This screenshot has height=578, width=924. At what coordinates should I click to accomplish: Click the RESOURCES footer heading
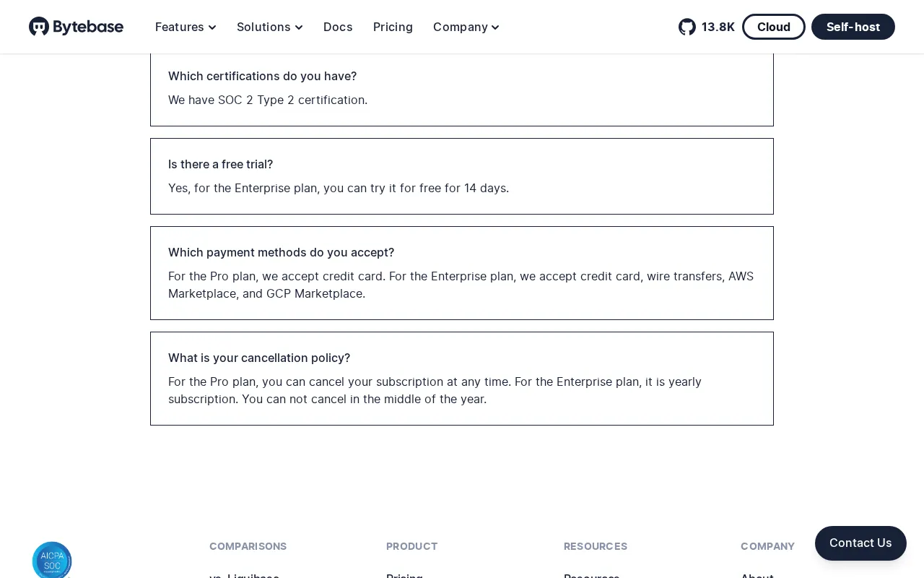tap(596, 546)
